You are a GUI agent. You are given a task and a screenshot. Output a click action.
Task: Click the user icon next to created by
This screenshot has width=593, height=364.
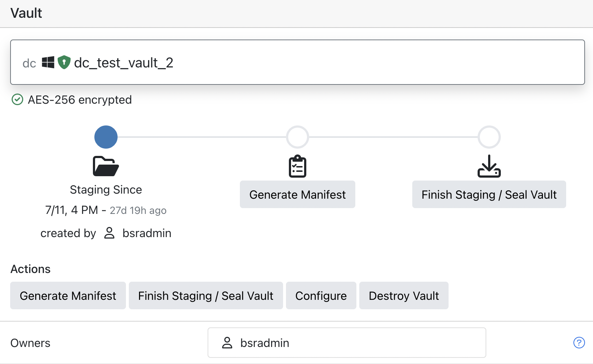[109, 233]
